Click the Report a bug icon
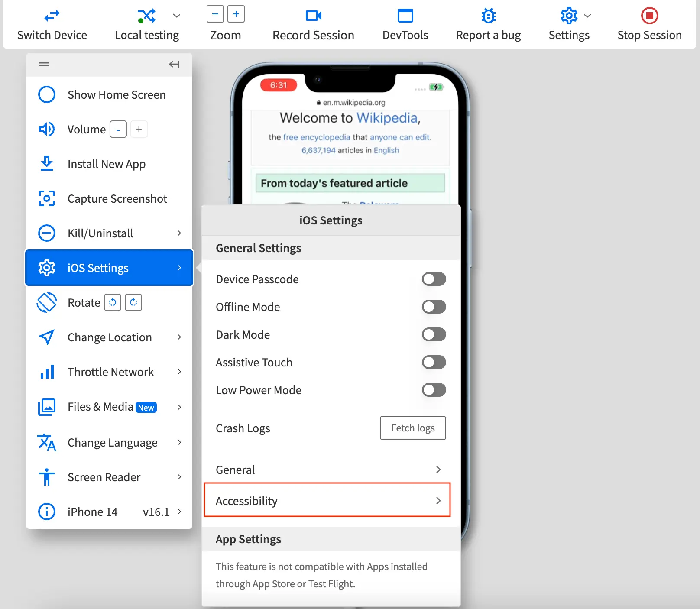 click(488, 16)
